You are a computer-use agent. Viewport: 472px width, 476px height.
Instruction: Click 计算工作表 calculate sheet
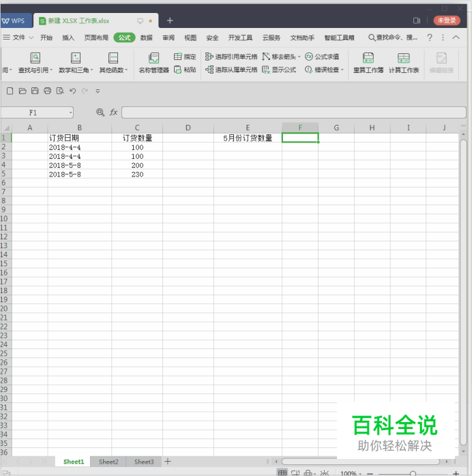tap(404, 63)
